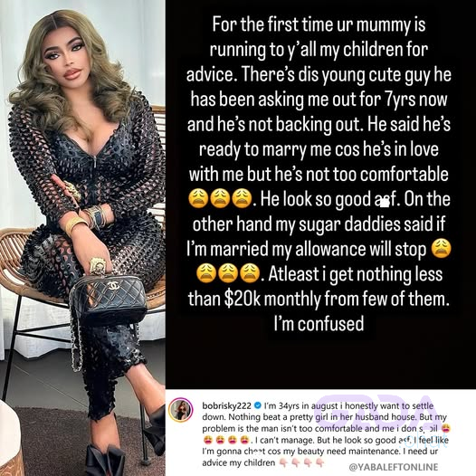Click the weary emoji after "will stop"
This screenshot has width=476, height=476.
(x=441, y=249)
